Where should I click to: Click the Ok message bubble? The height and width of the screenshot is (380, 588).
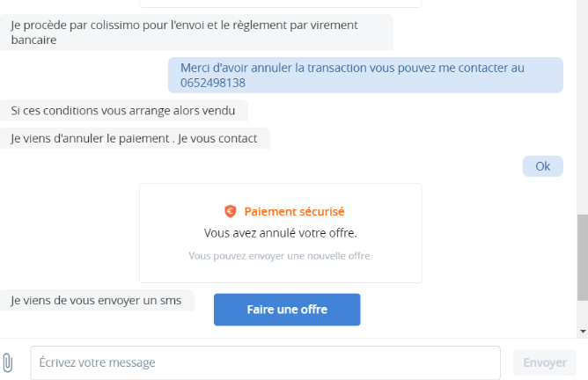[542, 166]
